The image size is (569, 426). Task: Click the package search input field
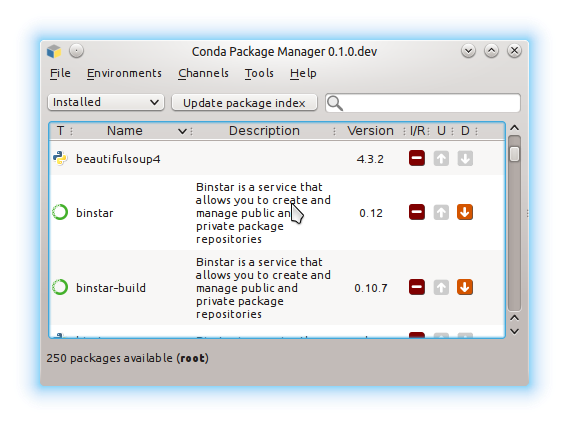(423, 103)
